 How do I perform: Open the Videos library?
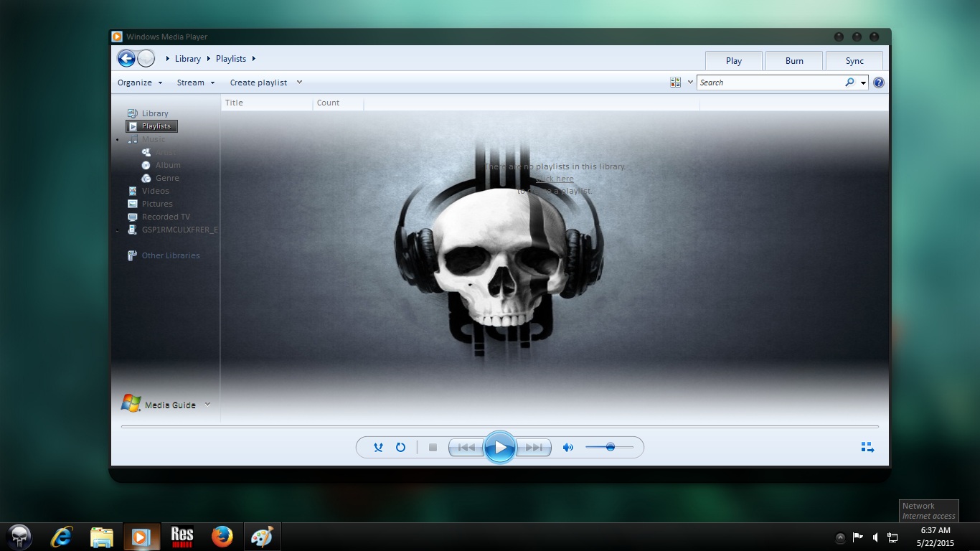155,191
